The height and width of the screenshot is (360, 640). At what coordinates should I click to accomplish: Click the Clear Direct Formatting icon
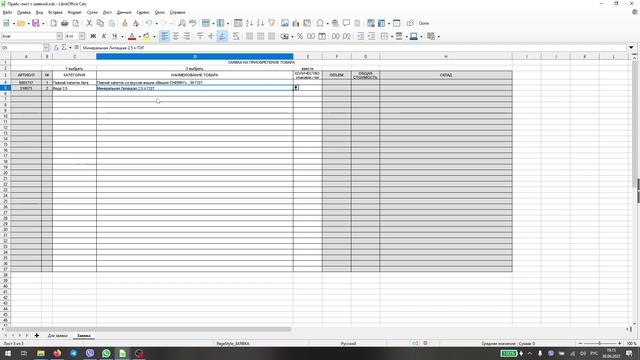pos(136,23)
